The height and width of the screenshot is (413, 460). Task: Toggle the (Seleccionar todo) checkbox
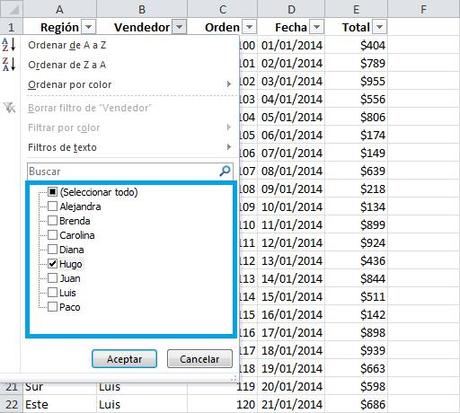pyautogui.click(x=52, y=192)
